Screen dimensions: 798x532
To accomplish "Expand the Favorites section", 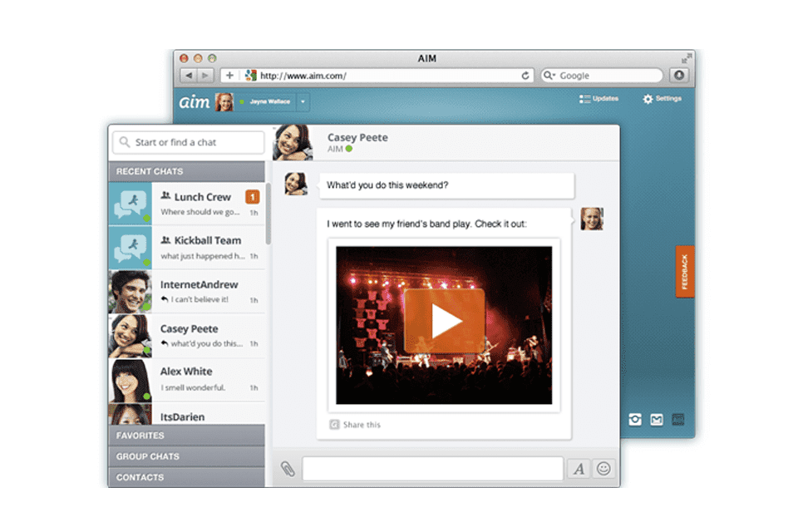I will click(186, 436).
